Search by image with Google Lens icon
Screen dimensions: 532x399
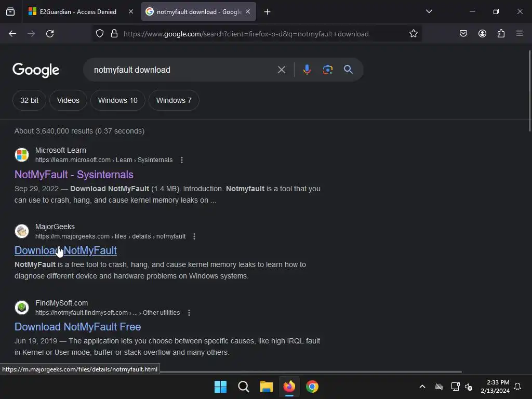click(x=327, y=70)
